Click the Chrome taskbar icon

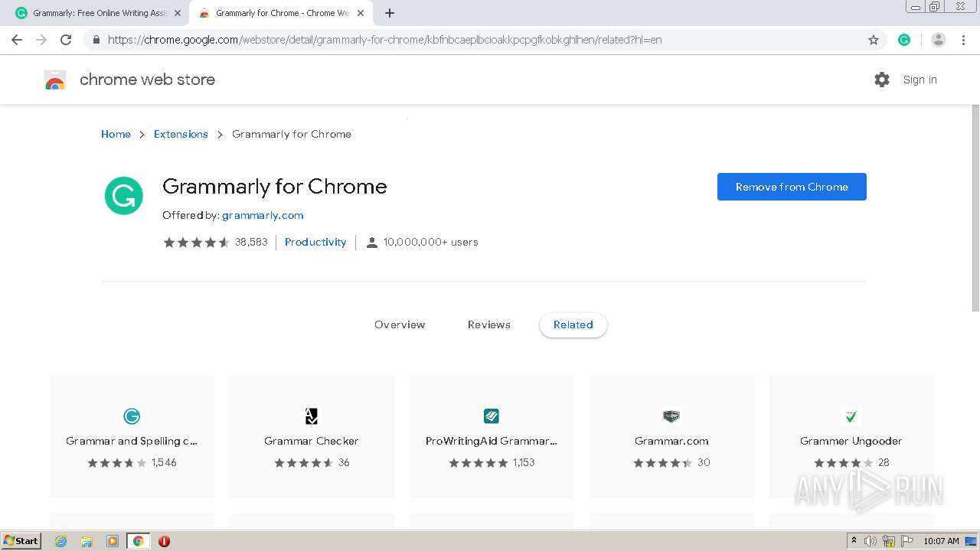click(x=138, y=541)
